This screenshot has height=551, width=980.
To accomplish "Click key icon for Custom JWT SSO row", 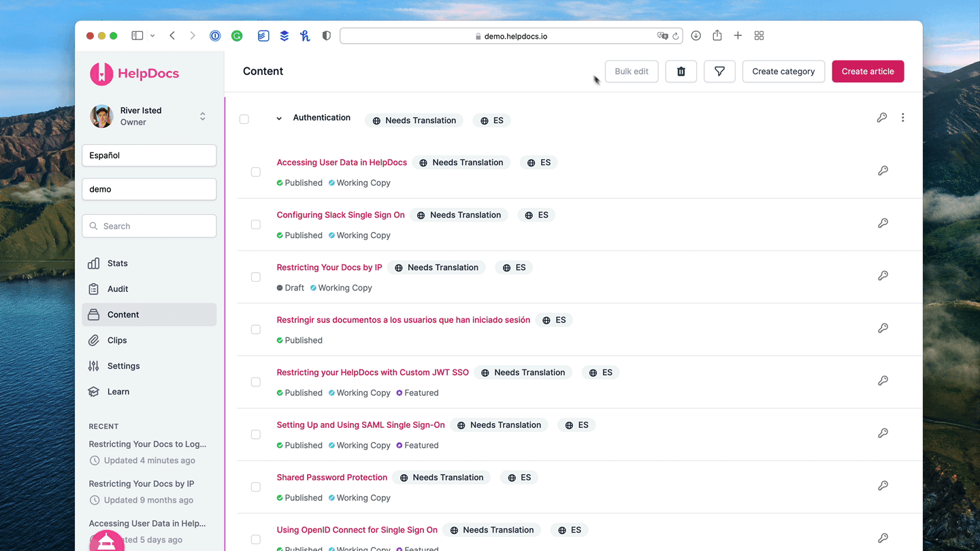I will click(883, 380).
